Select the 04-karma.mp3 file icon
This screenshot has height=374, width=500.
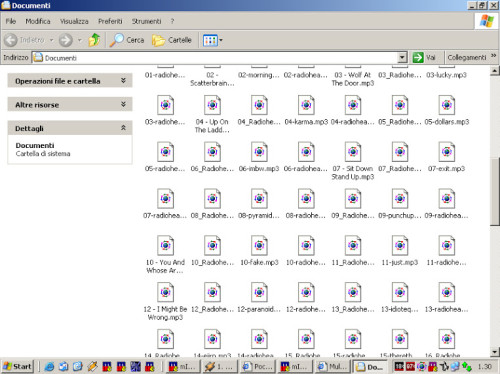click(x=306, y=105)
